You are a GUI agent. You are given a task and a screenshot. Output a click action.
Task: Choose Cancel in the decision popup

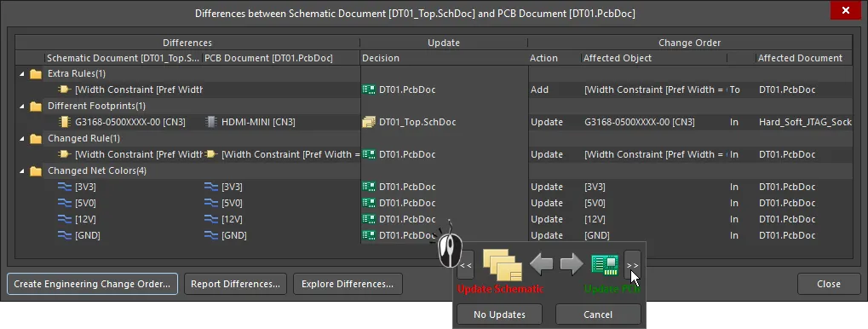(x=598, y=315)
